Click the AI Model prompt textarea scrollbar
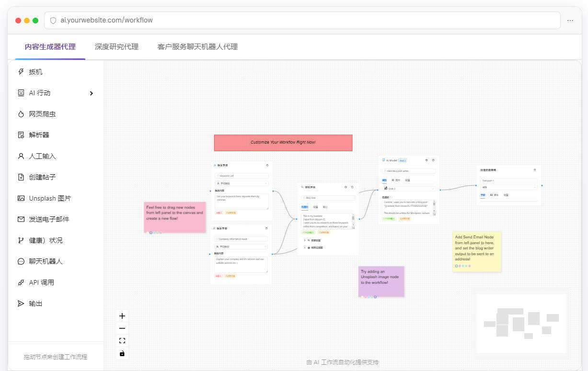The width and height of the screenshot is (588, 371). coord(434,207)
